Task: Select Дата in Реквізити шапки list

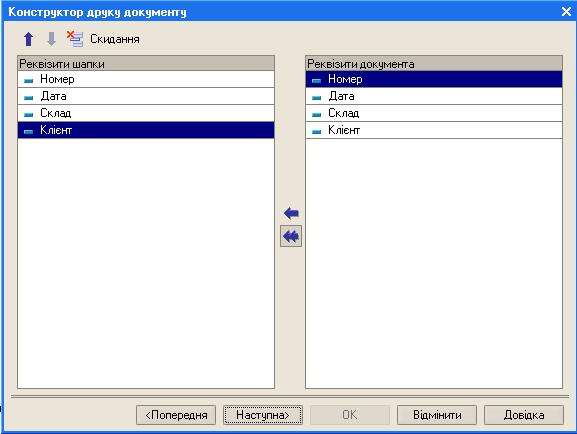Action: coord(146,96)
